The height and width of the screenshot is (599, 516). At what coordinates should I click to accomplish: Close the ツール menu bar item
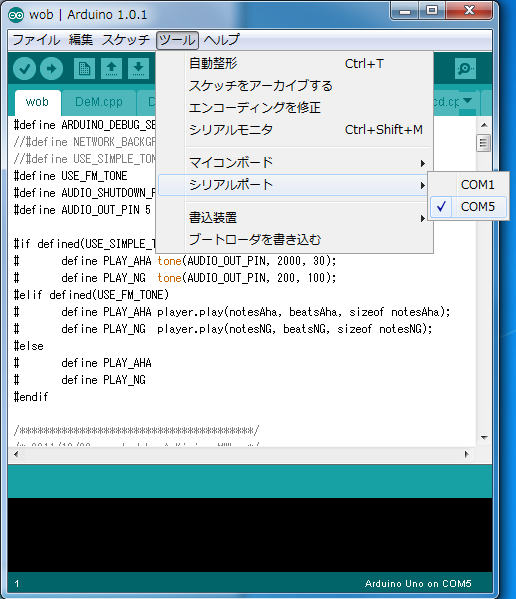tap(177, 40)
